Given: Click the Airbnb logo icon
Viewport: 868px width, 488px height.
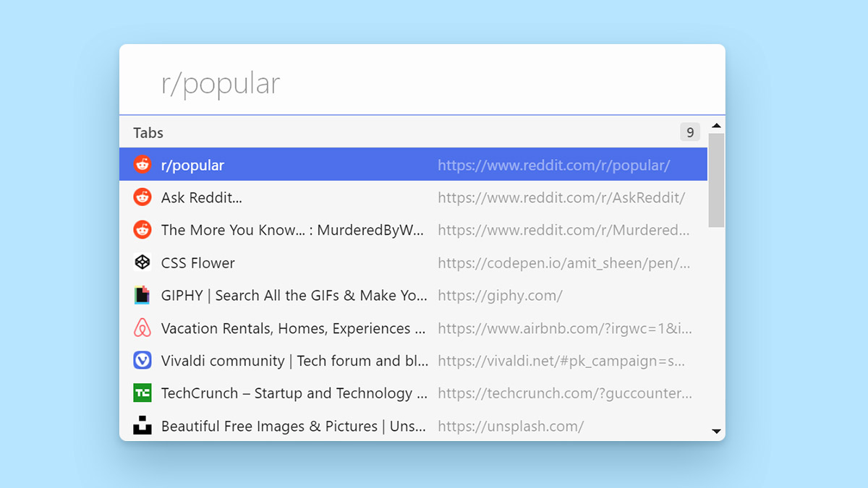Looking at the screenshot, I should tap(142, 328).
